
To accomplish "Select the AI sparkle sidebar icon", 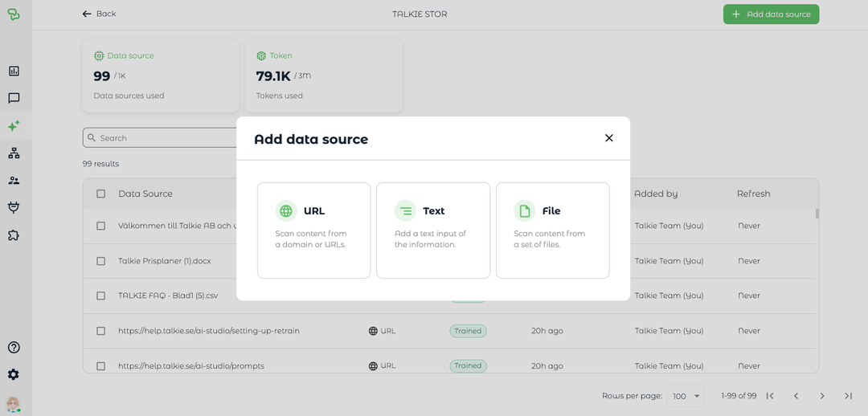I will [x=14, y=125].
